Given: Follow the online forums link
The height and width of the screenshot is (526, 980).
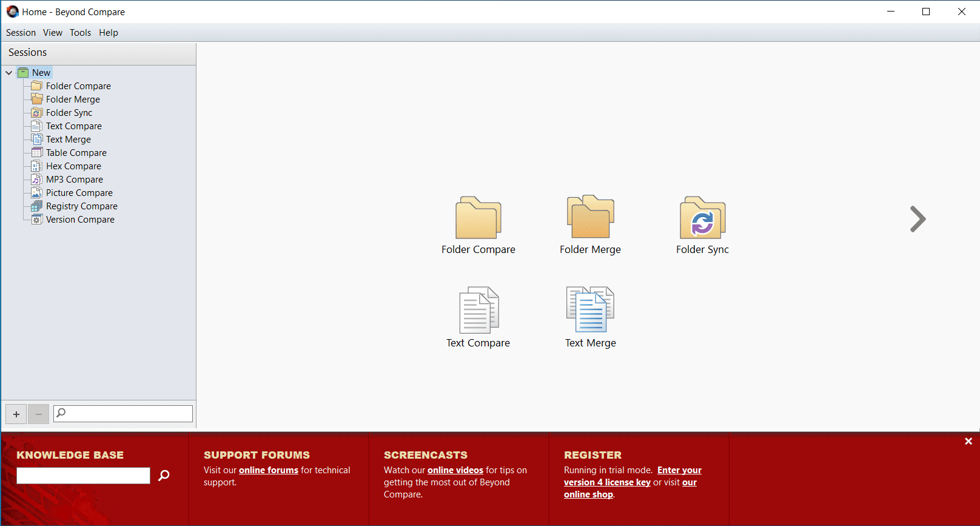Looking at the screenshot, I should coord(269,470).
